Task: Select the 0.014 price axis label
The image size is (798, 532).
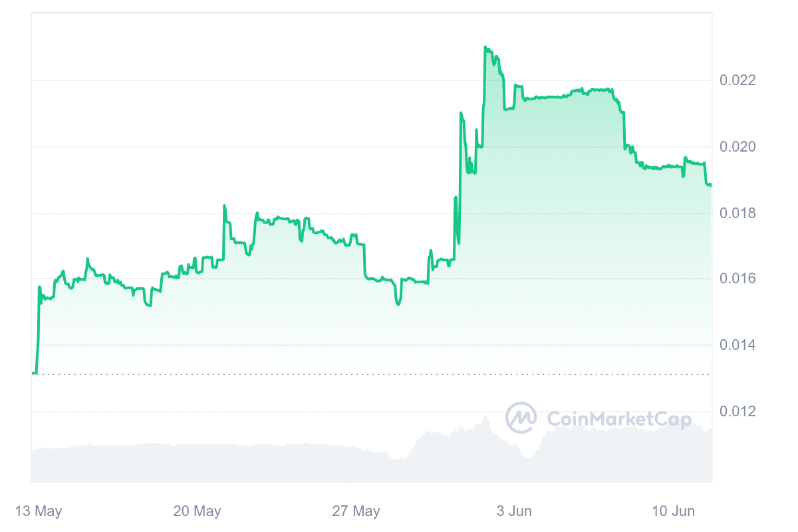Action: click(738, 345)
